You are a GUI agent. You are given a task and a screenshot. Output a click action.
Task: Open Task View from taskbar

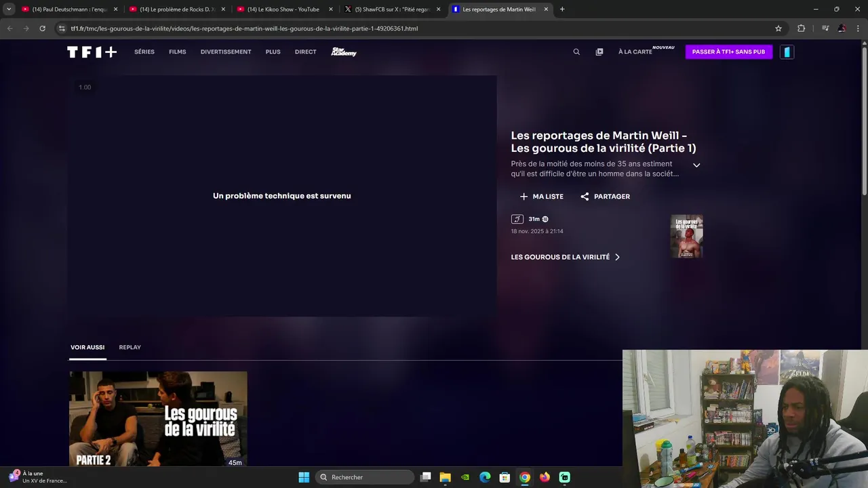[x=425, y=477]
